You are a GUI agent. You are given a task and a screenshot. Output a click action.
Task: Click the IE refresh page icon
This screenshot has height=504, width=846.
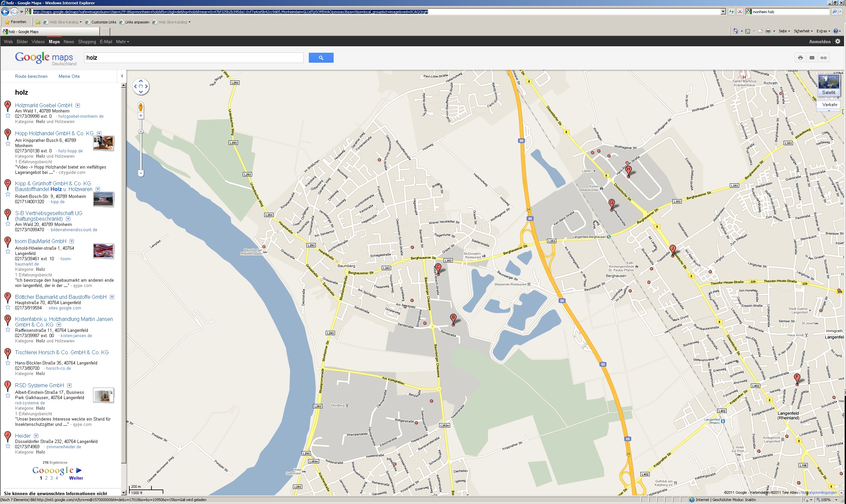[x=731, y=12]
